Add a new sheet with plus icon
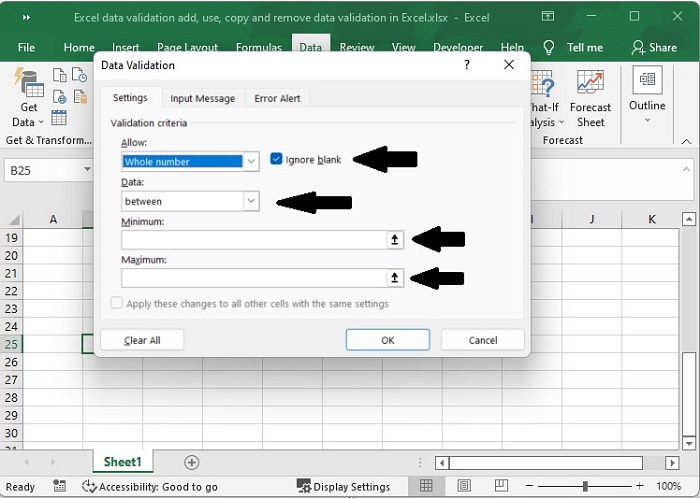700x499 pixels. tap(192, 462)
